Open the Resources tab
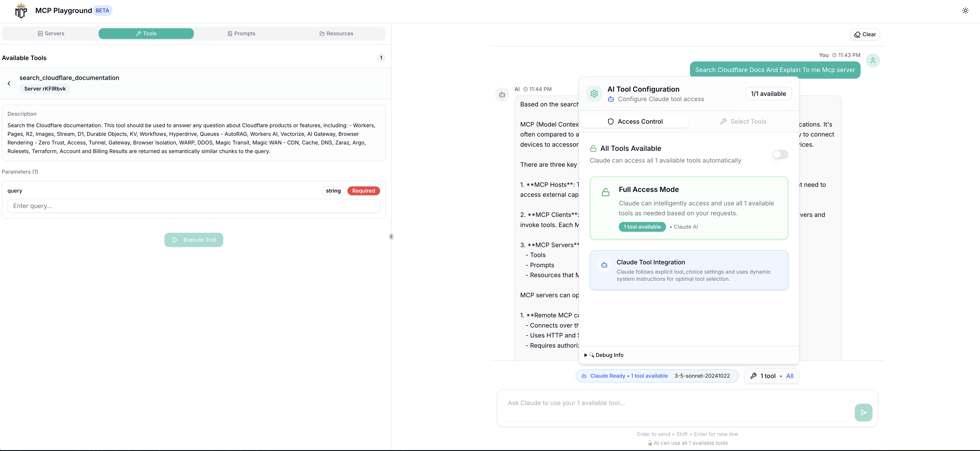 tap(336, 34)
